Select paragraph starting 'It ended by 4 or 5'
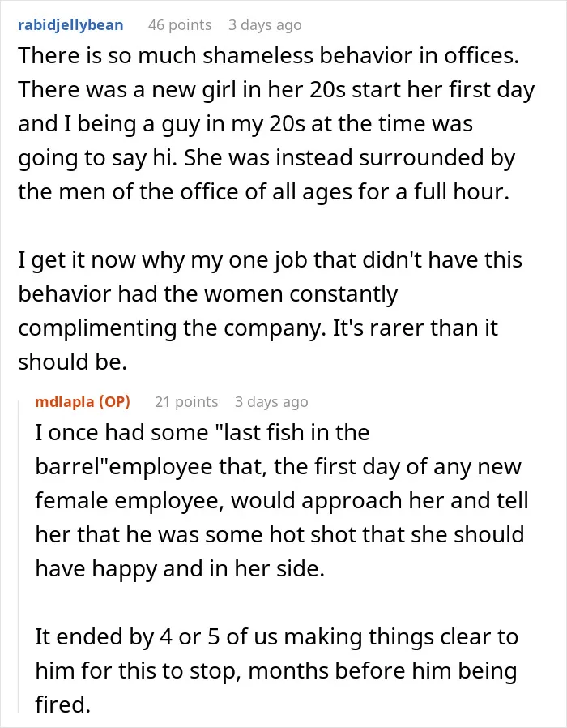 pyautogui.click(x=276, y=670)
